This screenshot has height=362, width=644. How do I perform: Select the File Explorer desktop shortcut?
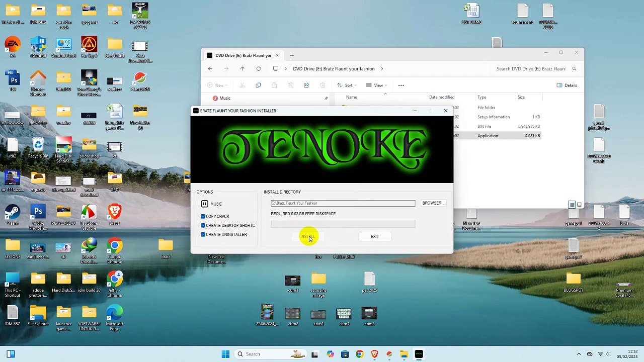click(x=38, y=315)
